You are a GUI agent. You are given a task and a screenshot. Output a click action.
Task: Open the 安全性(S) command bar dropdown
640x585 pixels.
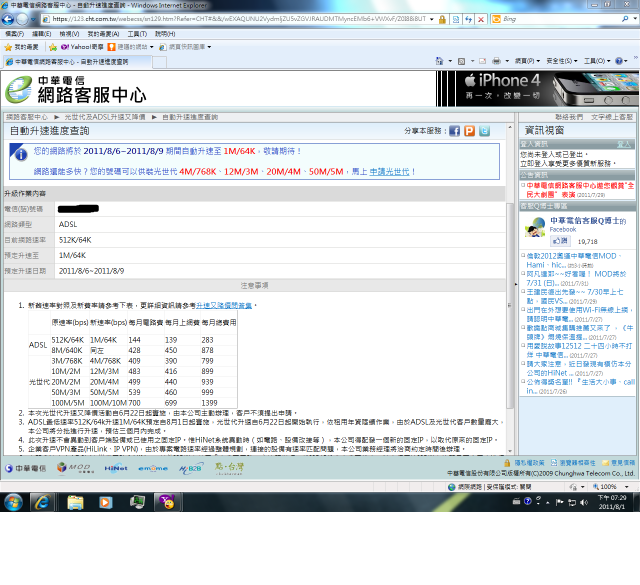pyautogui.click(x=562, y=61)
